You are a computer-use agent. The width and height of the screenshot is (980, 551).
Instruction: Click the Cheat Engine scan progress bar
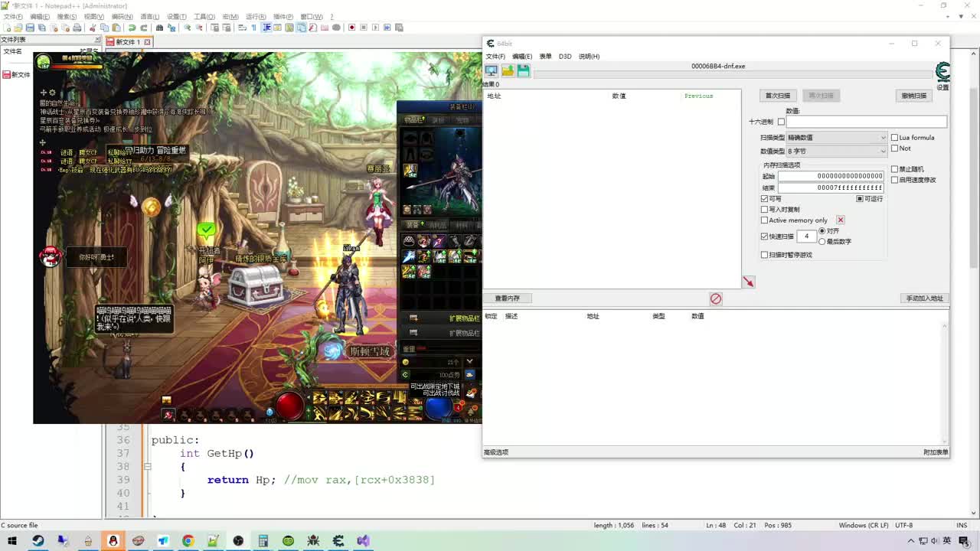733,74
